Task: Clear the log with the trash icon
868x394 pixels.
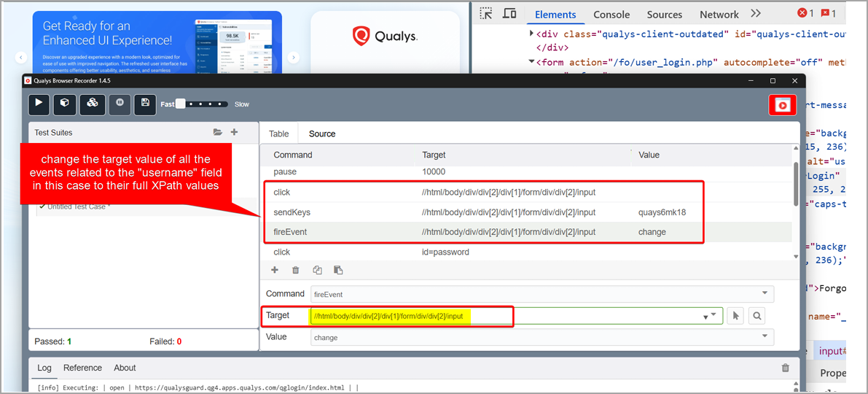Action: [785, 368]
